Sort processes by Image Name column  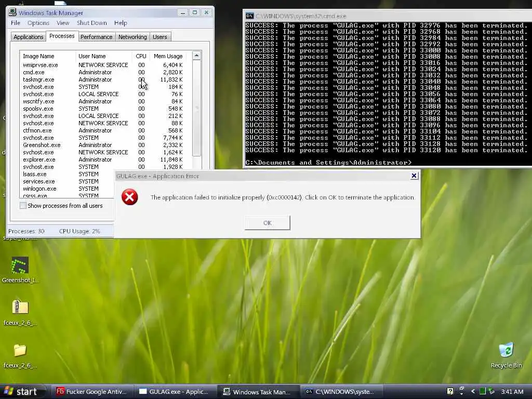coord(48,56)
